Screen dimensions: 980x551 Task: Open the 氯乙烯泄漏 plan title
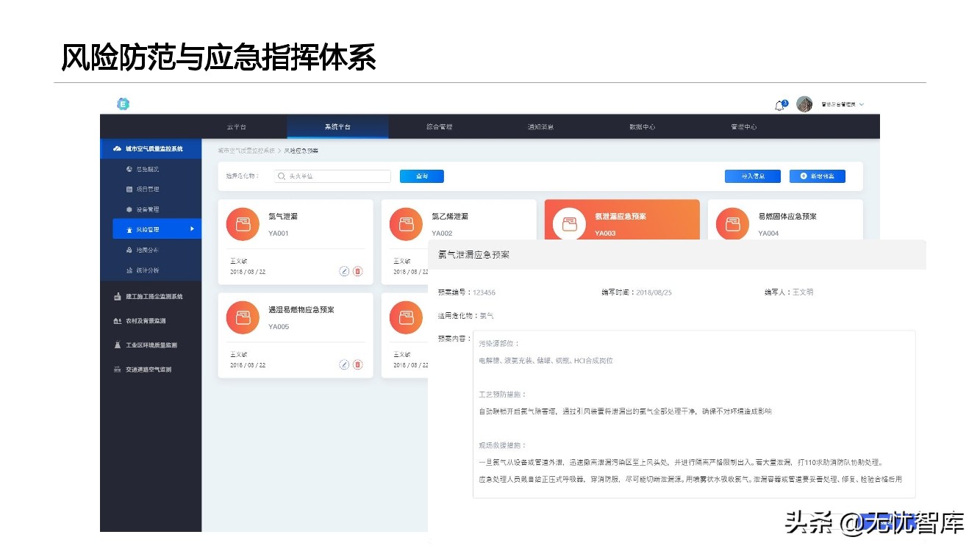[450, 217]
